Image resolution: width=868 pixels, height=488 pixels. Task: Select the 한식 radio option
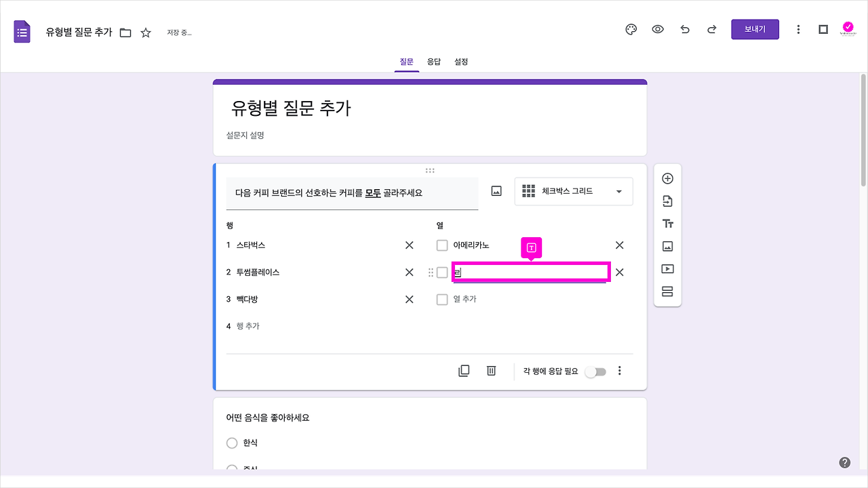pos(231,443)
